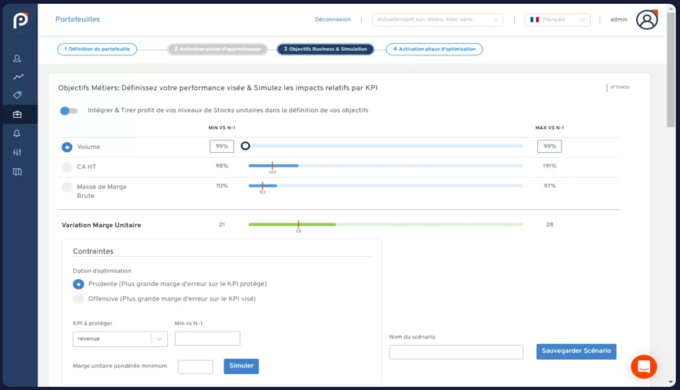Go to step 2 Activation phase d'apprentissage
The image size is (680, 390).
(x=217, y=49)
